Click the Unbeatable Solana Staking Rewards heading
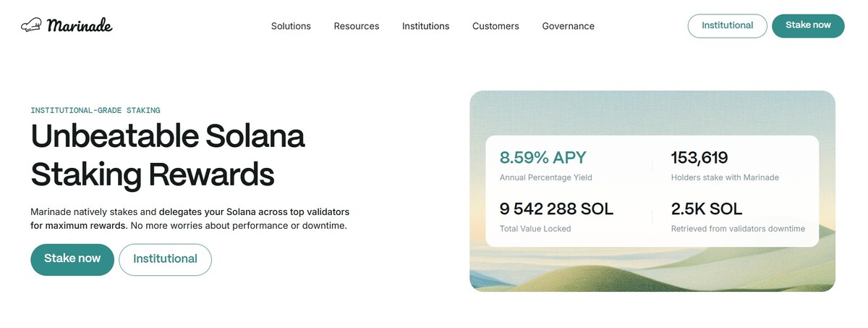 [168, 155]
